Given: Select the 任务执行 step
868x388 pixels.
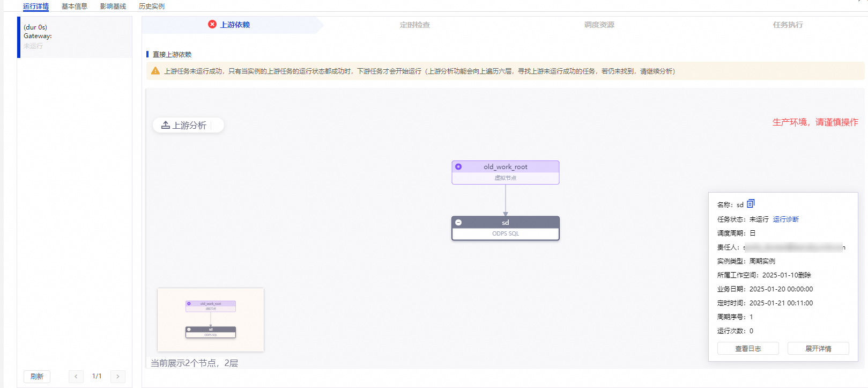Looking at the screenshot, I should point(788,25).
